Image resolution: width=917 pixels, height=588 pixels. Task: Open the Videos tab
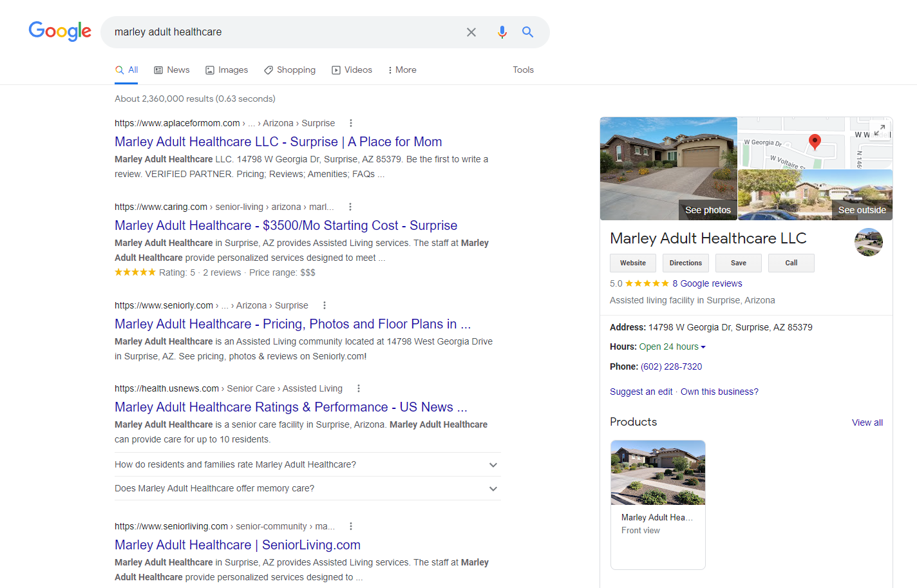point(352,70)
